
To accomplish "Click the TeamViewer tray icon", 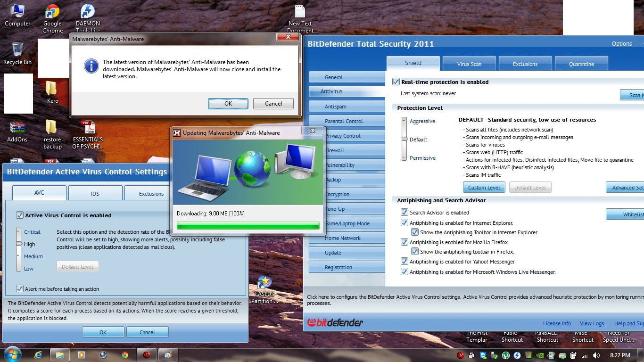I will (x=483, y=355).
